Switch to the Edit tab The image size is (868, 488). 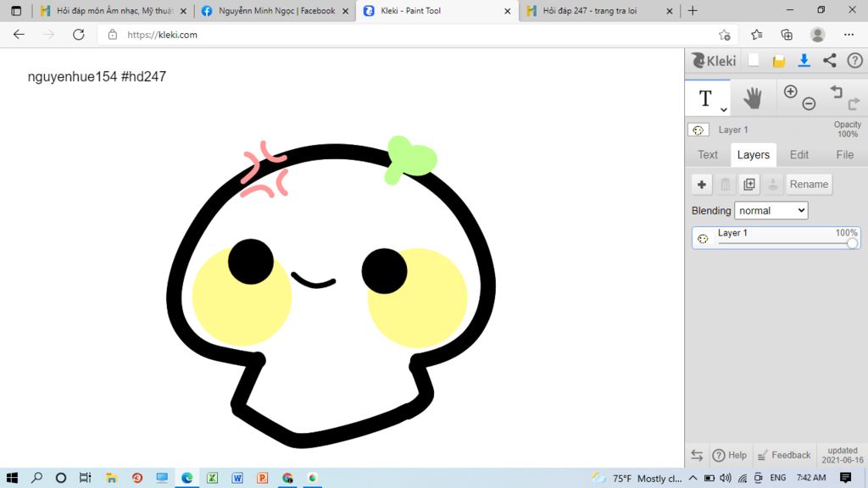[798, 155]
